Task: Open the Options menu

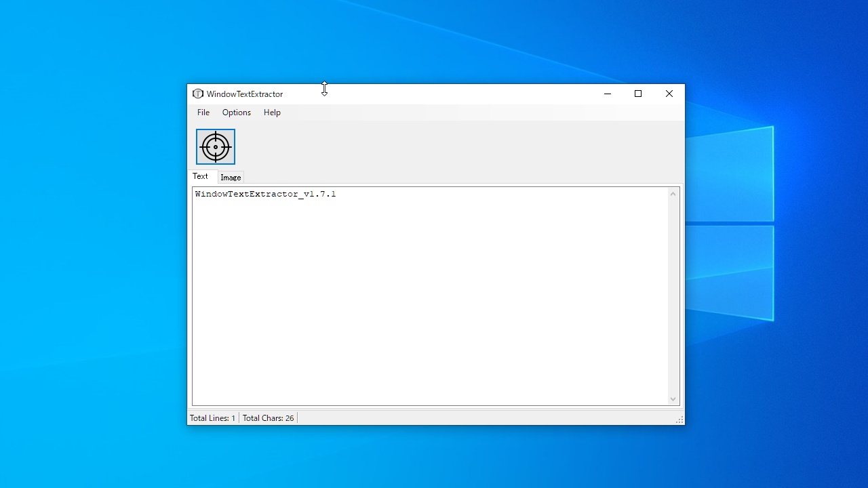Action: 237,113
